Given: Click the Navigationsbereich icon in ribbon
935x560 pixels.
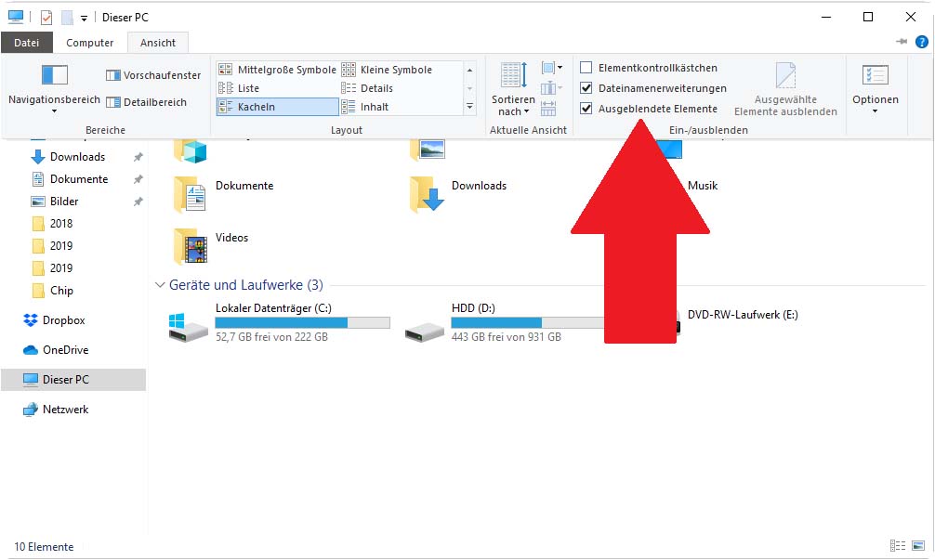Looking at the screenshot, I should (54, 75).
